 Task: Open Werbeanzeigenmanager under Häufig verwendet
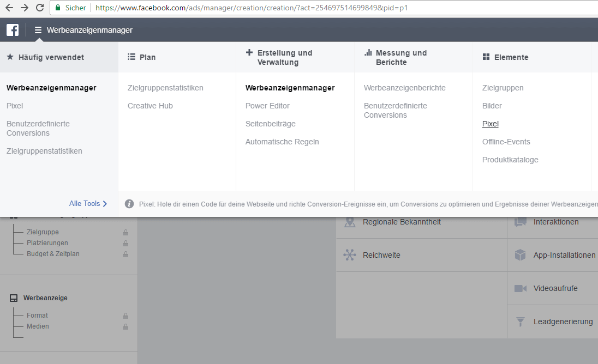coord(51,88)
